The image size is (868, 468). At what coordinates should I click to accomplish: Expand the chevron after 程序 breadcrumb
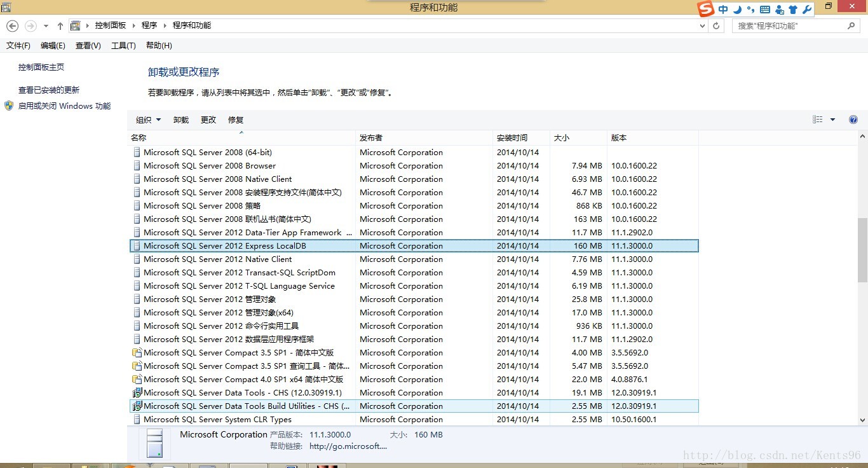(165, 25)
